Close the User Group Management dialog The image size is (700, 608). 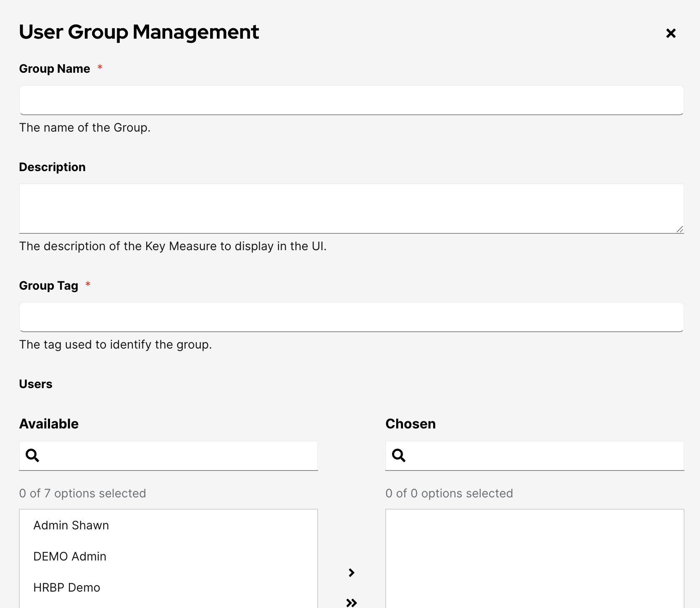(x=671, y=33)
